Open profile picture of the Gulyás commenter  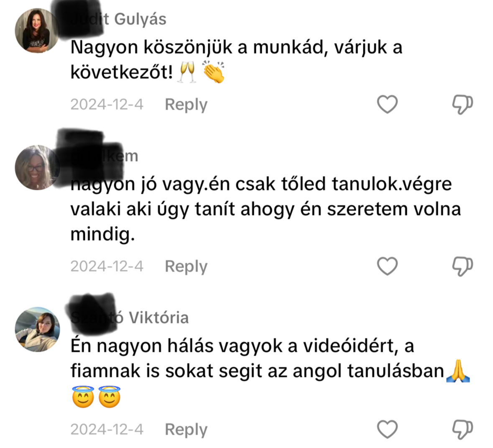(x=37, y=30)
